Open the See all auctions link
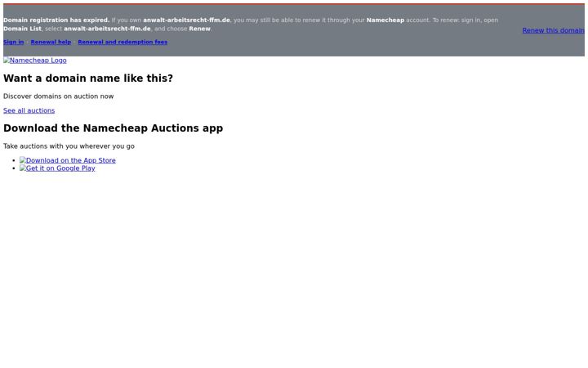Screen dimensions: 588x368 click(x=29, y=110)
